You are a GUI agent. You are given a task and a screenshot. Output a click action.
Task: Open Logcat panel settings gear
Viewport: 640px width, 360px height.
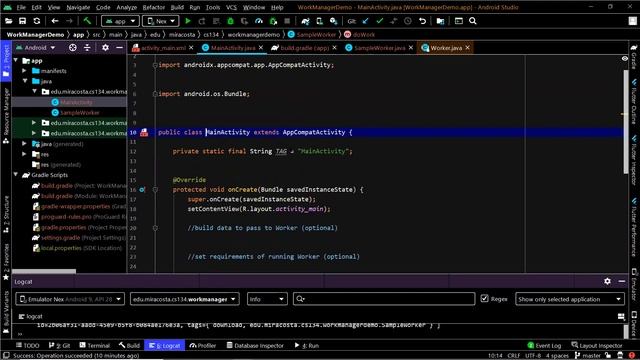607,281
